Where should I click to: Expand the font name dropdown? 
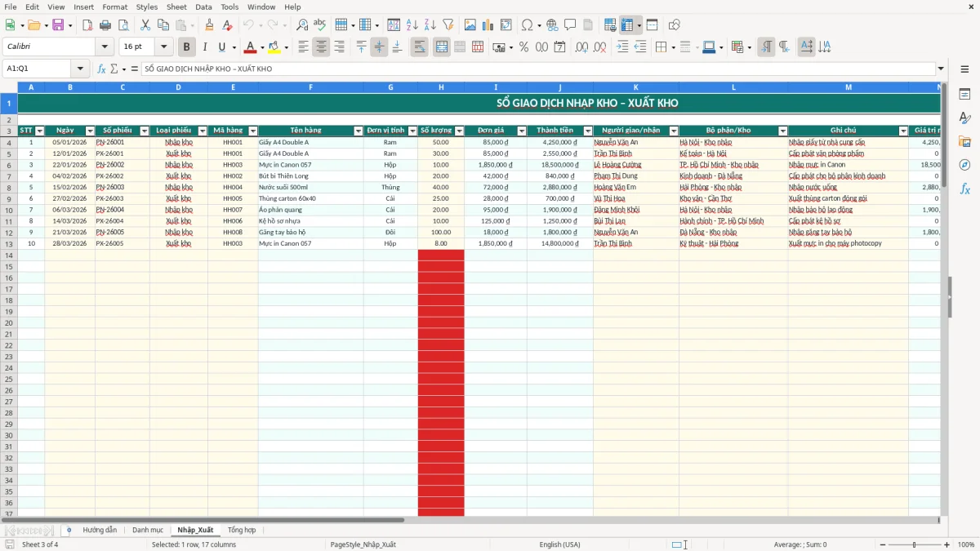tap(105, 47)
